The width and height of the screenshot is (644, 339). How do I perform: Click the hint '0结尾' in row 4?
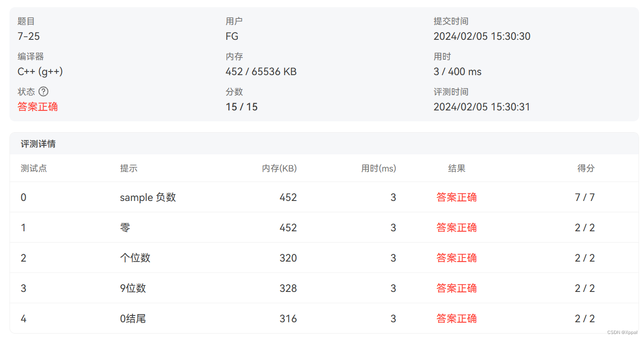coord(133,319)
